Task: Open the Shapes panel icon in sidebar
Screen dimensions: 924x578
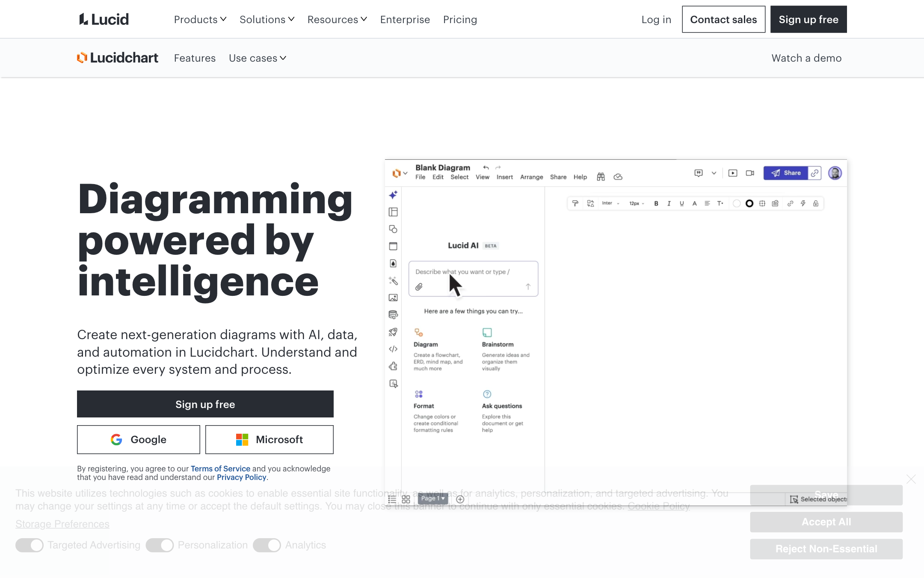Action: coord(393,229)
